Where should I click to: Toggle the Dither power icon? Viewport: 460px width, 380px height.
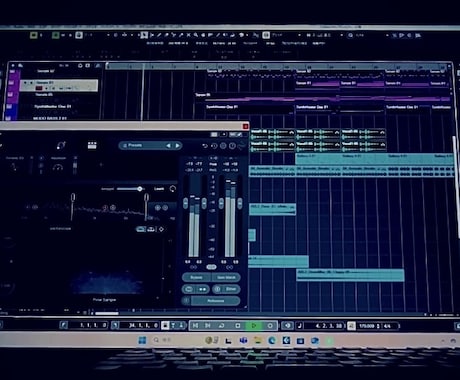click(217, 289)
